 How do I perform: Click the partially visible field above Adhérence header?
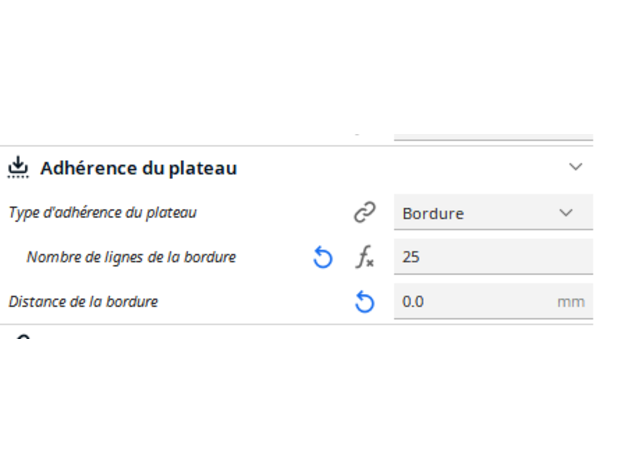point(492,134)
